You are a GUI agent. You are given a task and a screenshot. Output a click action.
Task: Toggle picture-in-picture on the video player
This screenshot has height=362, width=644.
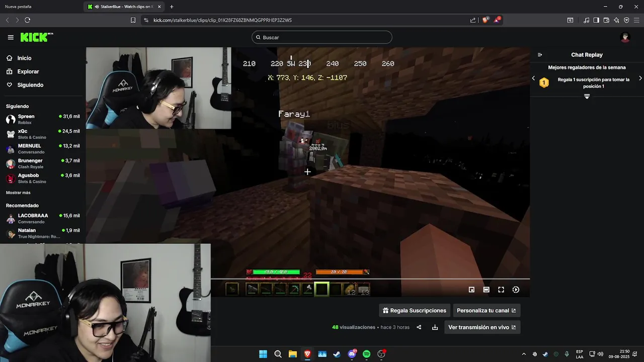(471, 290)
